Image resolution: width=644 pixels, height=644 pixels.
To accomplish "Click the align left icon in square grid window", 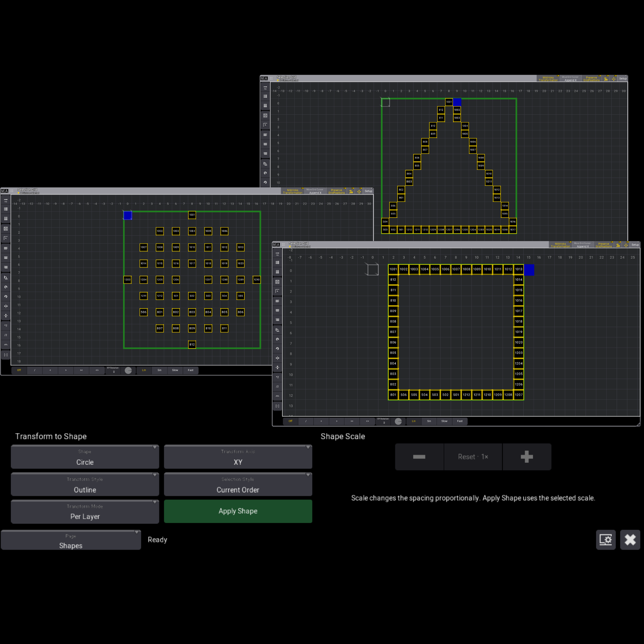I will click(x=277, y=301).
